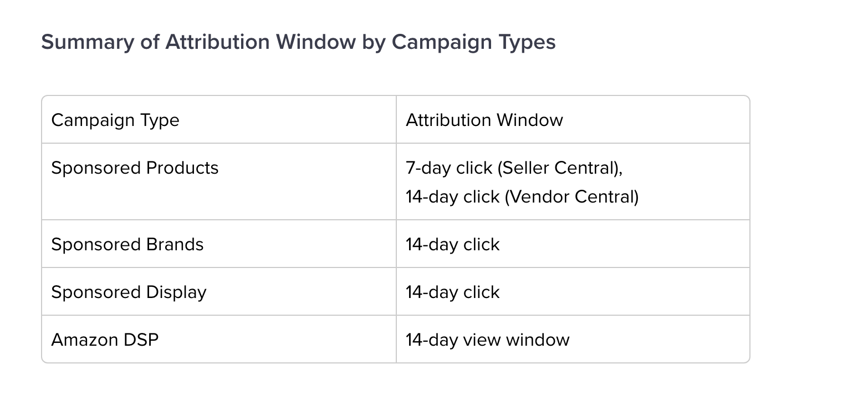Click the Summary of Attribution Window heading

click(298, 42)
